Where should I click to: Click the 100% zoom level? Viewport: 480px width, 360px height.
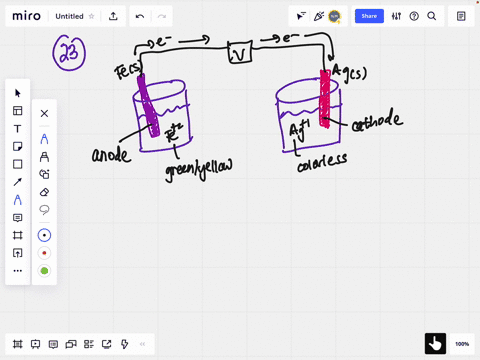462,344
